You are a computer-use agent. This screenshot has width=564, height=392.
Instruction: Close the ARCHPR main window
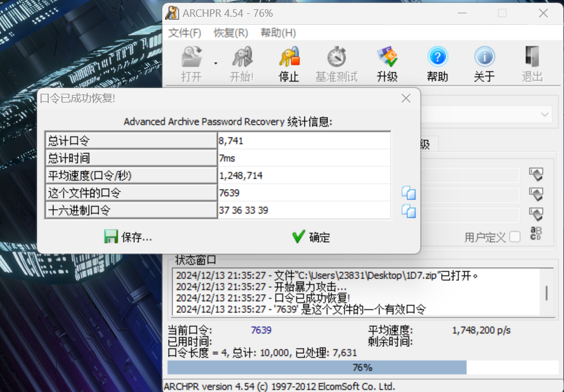pyautogui.click(x=543, y=13)
